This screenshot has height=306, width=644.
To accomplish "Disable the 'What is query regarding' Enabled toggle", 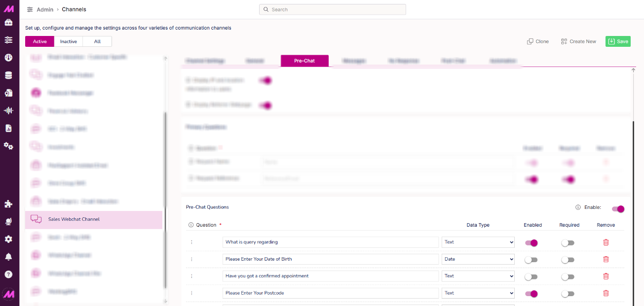I will 531,242.
